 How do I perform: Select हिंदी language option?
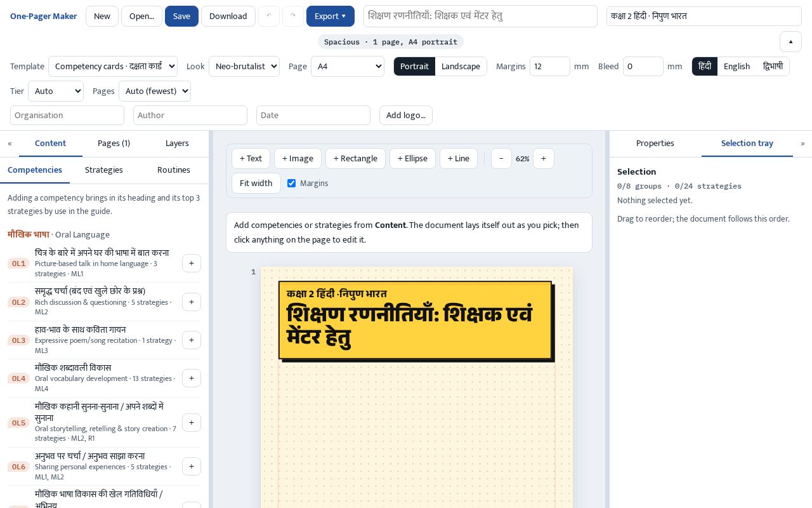tap(705, 67)
